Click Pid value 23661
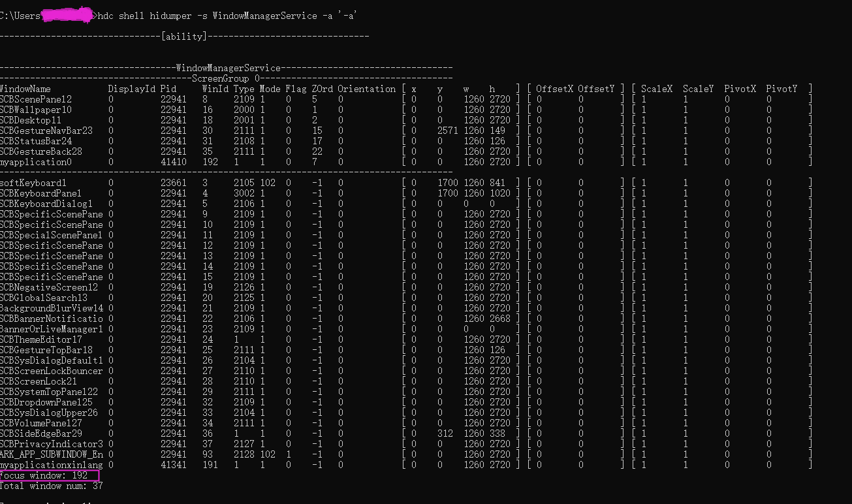 point(174,183)
